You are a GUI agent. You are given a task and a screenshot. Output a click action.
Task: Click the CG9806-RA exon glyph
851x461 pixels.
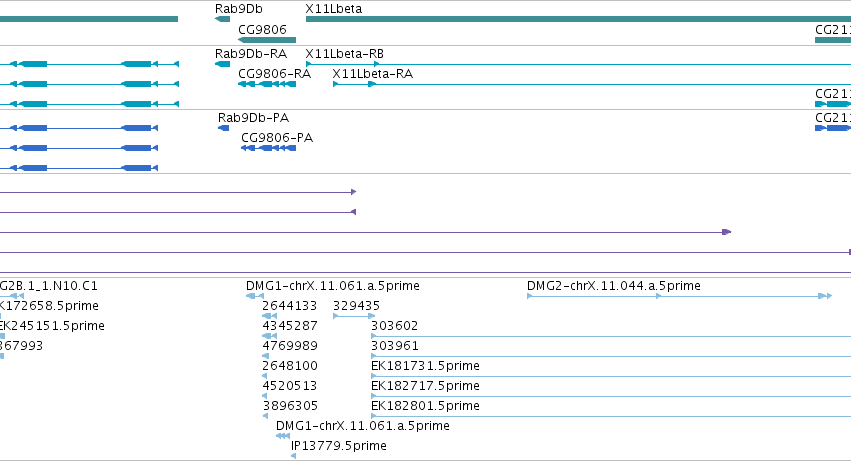267,84
